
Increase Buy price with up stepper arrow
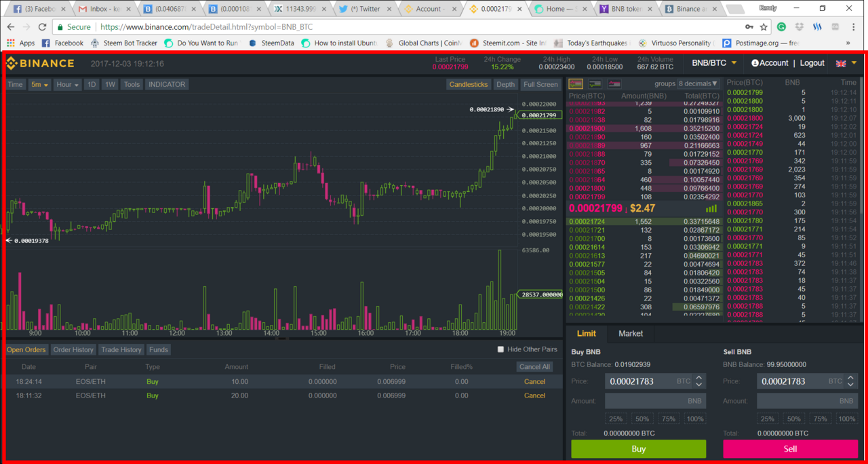click(x=699, y=377)
